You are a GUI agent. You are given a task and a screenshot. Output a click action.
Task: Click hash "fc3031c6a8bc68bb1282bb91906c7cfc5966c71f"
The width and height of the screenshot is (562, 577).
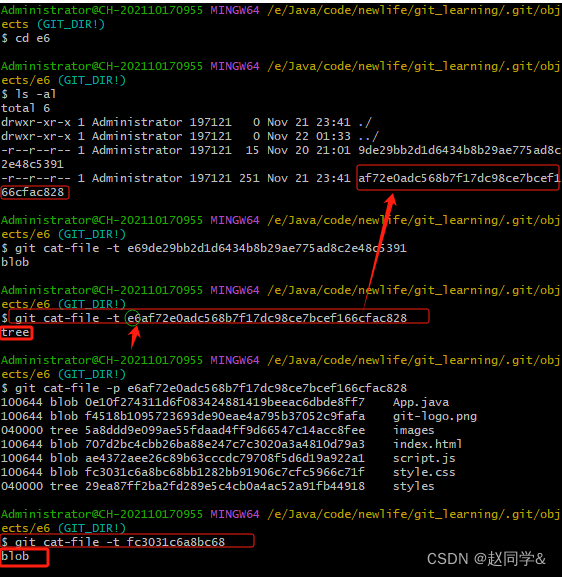[225, 472]
